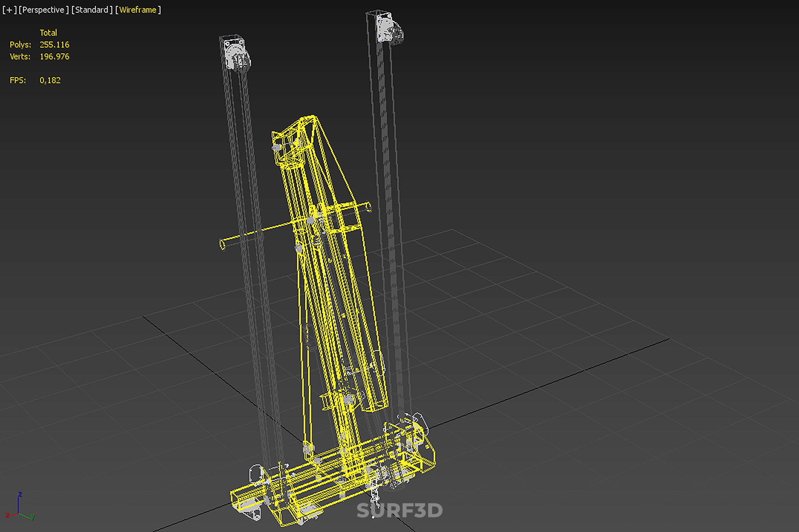Click the blue Z axis of the gizmo
This screenshot has height=532, width=799.
[19, 503]
